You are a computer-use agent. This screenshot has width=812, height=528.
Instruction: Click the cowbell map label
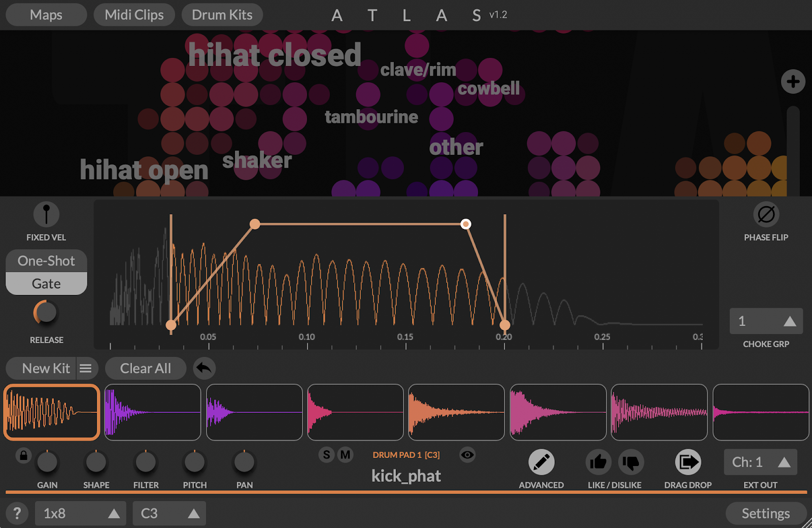(489, 88)
